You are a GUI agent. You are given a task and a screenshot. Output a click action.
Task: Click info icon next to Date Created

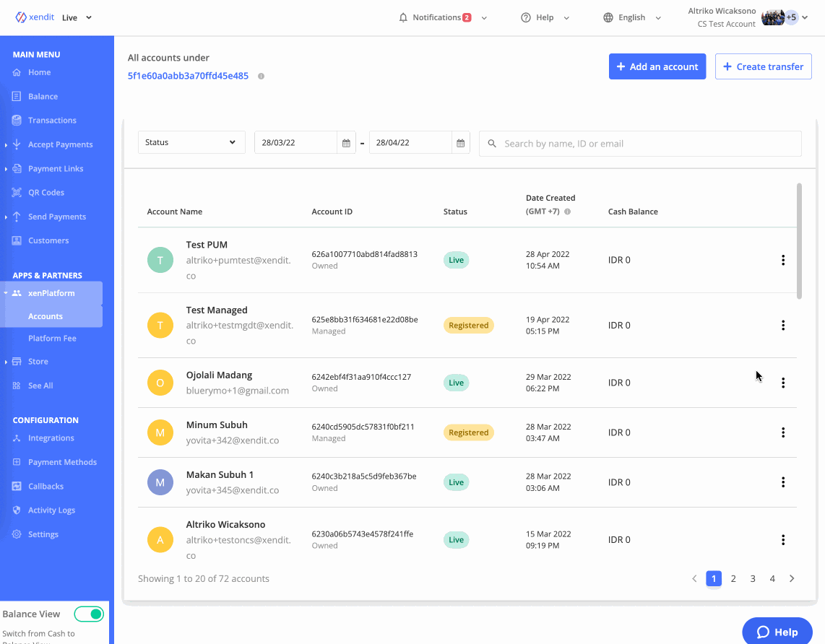(x=567, y=212)
